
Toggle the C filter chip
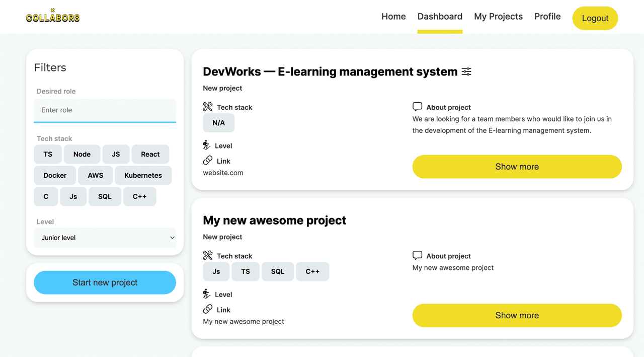46,196
